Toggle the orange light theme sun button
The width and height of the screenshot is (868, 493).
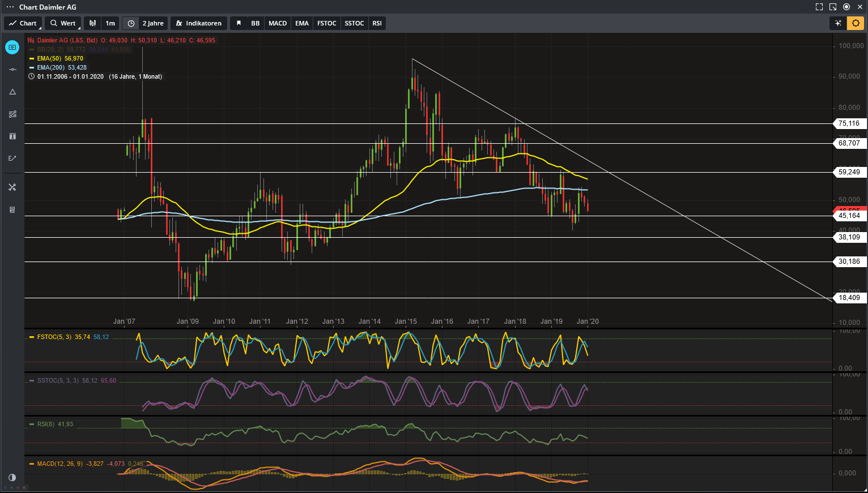point(856,23)
